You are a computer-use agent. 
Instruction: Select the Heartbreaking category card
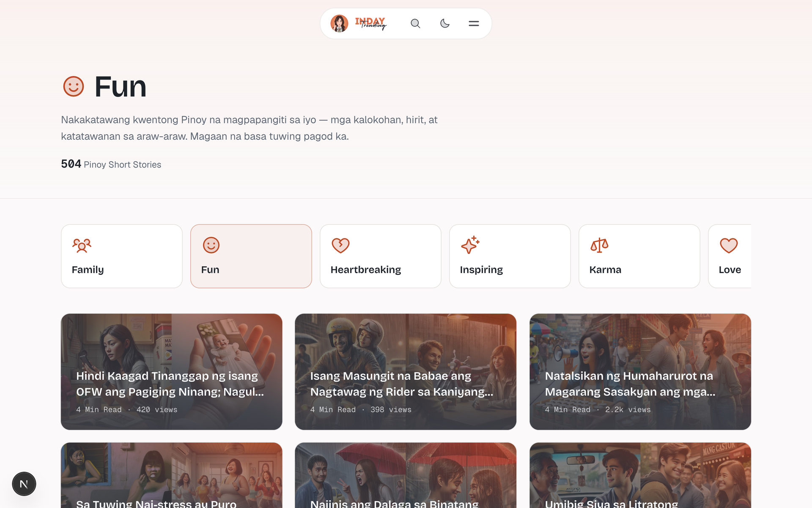[381, 256]
